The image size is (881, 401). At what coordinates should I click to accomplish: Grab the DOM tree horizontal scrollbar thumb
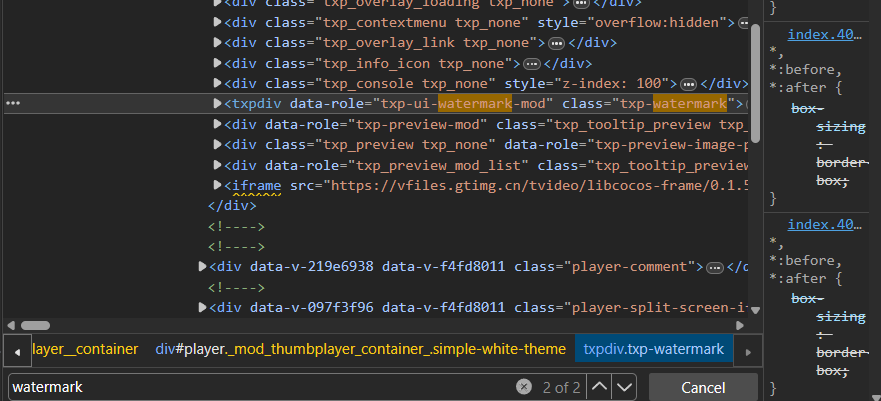click(35, 325)
